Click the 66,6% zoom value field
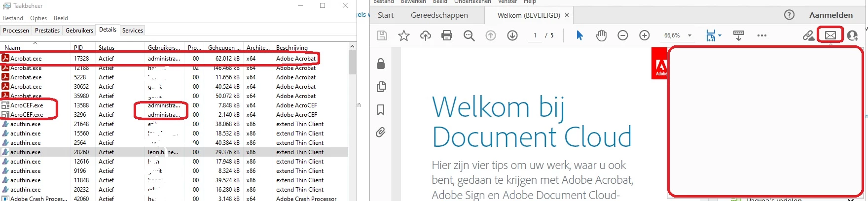The image size is (868, 201). [x=672, y=35]
